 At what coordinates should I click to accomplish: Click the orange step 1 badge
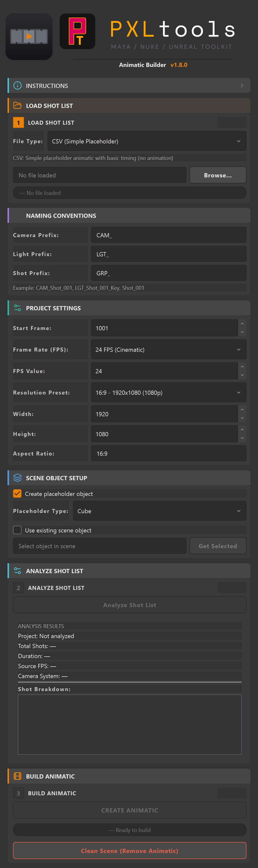click(18, 123)
